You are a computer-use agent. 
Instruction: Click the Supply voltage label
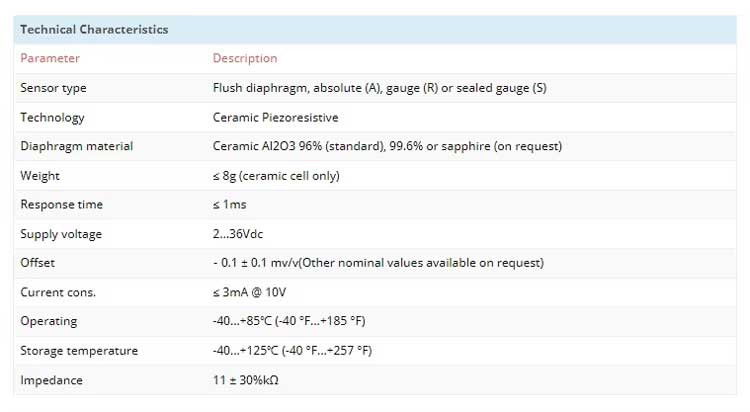point(61,234)
